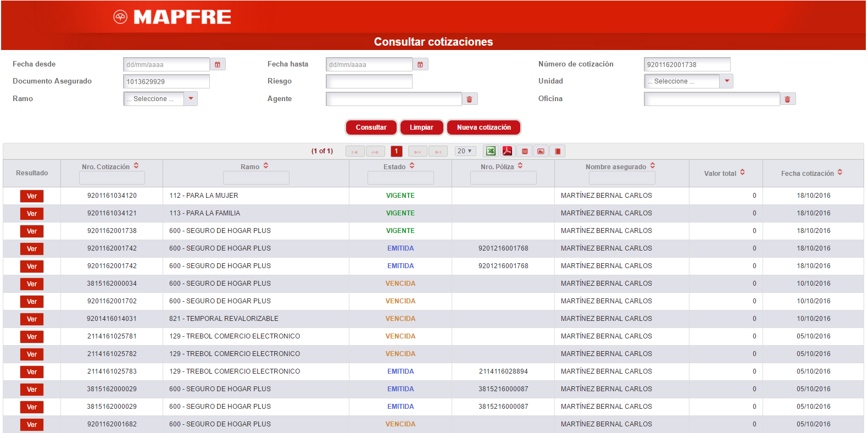868x433 pixels.
Task: Sort by Fecha cotización column arrows
Action: (840, 172)
